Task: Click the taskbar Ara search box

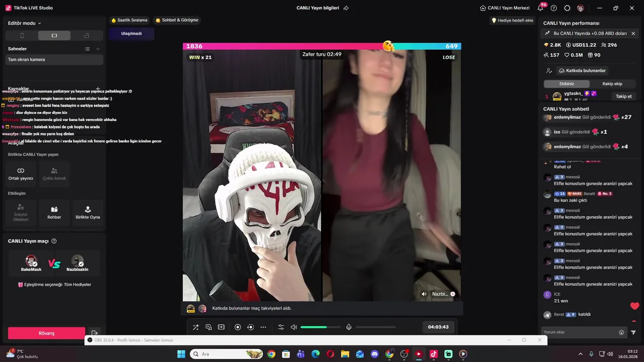Action: (226, 354)
